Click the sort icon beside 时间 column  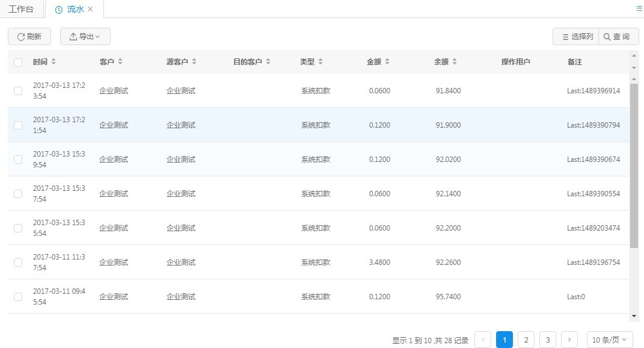point(54,62)
